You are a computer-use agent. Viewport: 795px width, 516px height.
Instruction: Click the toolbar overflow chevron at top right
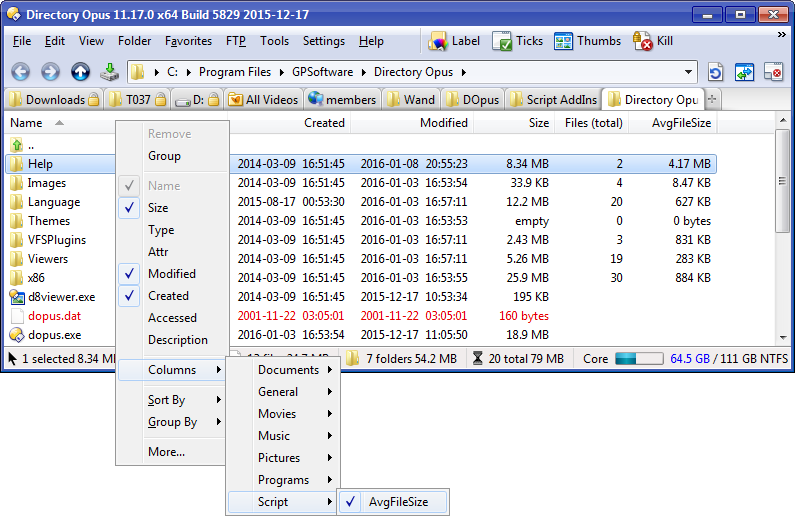pos(782,34)
